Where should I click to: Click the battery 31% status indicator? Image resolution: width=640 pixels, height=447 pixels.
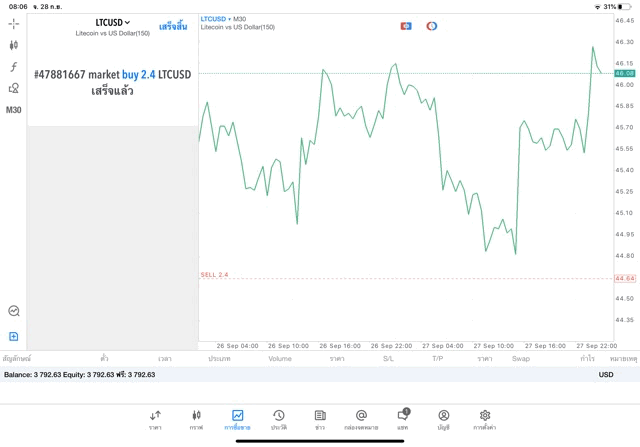click(617, 7)
